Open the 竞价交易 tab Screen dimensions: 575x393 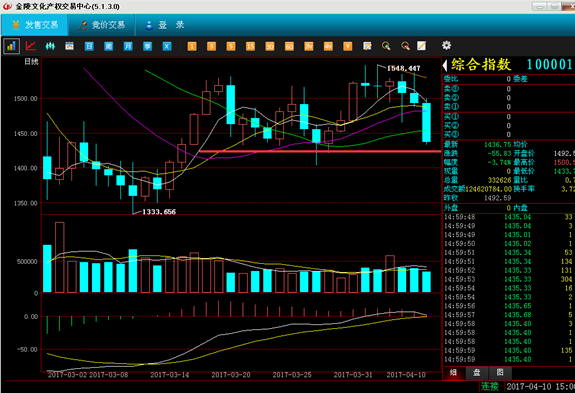point(102,25)
